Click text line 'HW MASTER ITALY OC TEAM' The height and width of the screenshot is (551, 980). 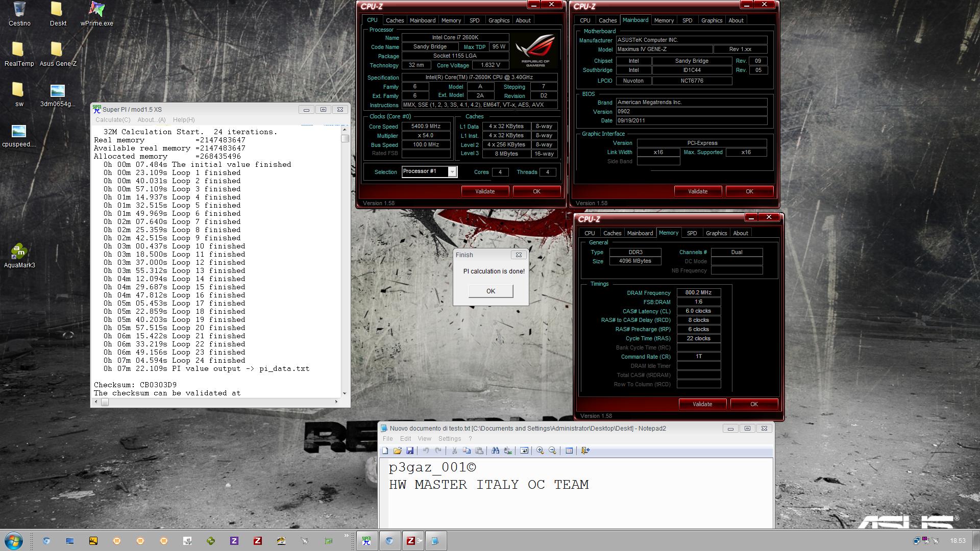pyautogui.click(x=488, y=485)
